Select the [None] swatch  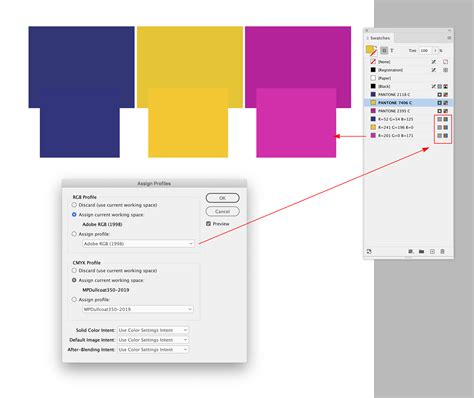pyautogui.click(x=409, y=62)
